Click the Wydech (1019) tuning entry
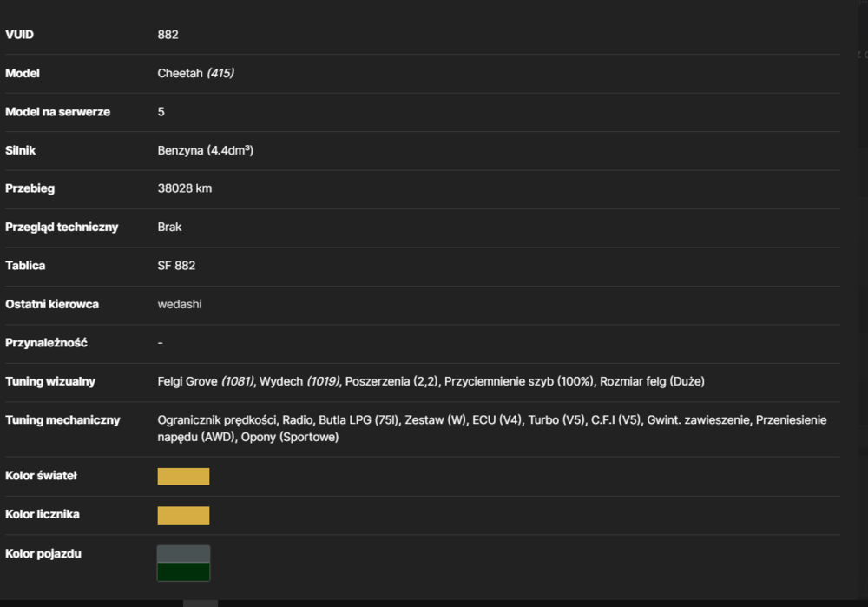 point(299,381)
